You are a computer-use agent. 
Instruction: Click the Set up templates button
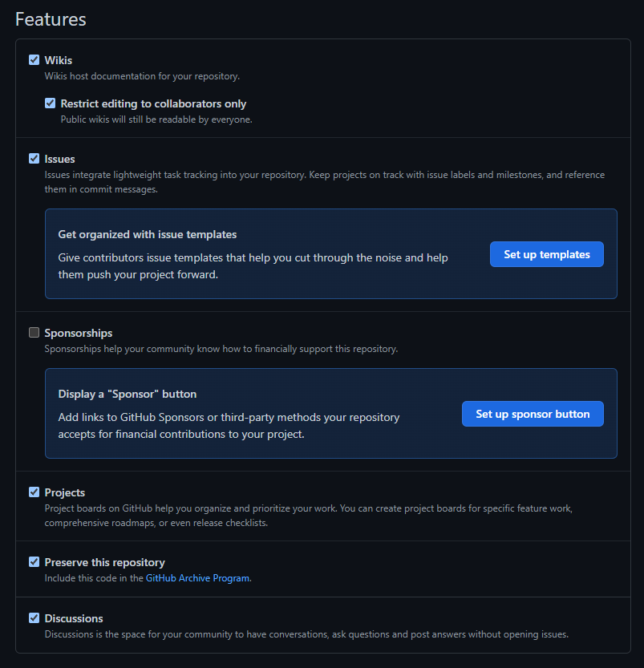point(546,254)
